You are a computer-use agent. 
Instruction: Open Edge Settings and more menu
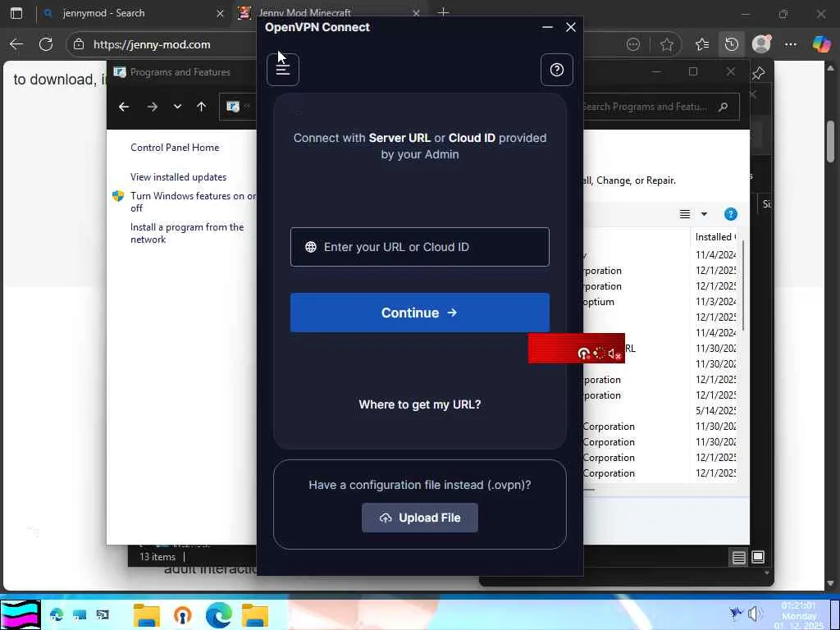791,44
